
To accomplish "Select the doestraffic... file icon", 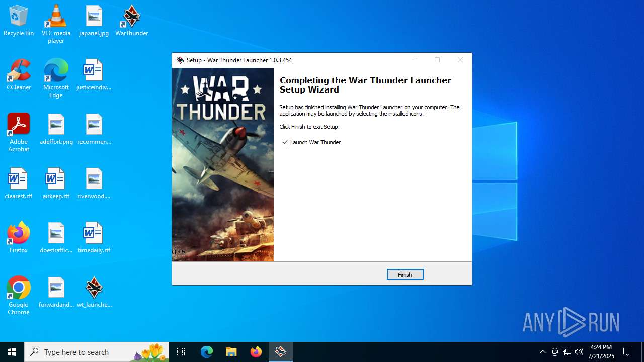I will (x=56, y=238).
